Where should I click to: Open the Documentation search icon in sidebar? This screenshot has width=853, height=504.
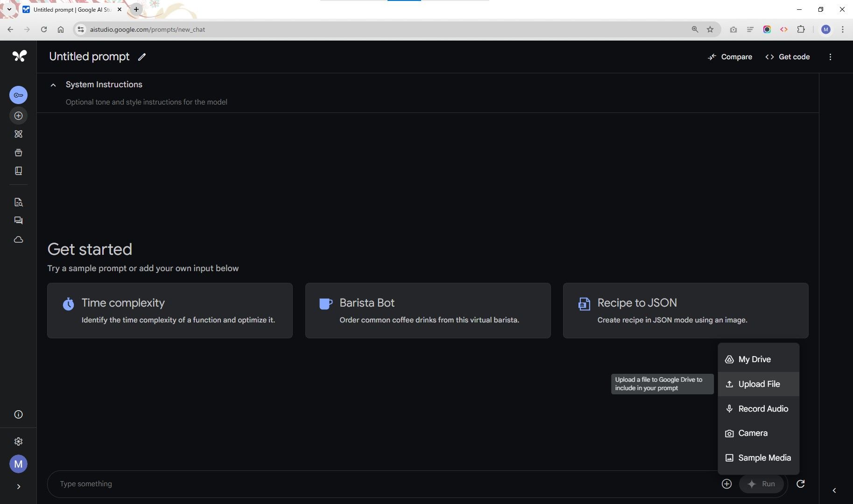pyautogui.click(x=18, y=202)
